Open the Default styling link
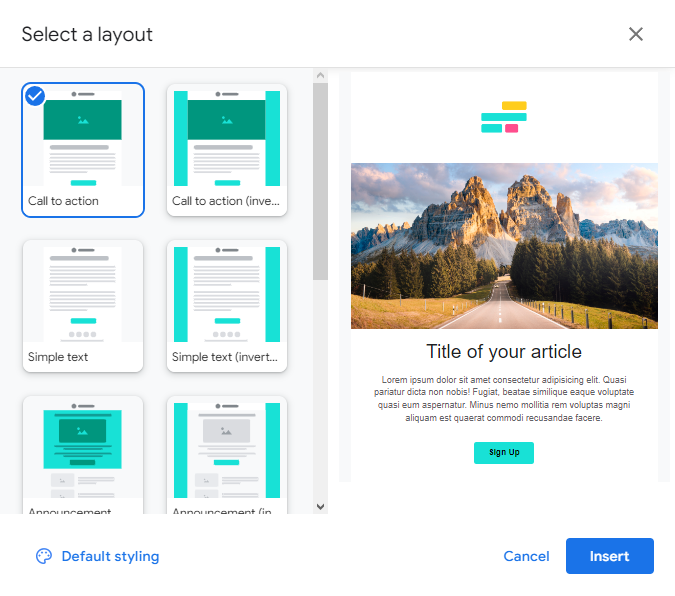The image size is (675, 596). [x=110, y=556]
